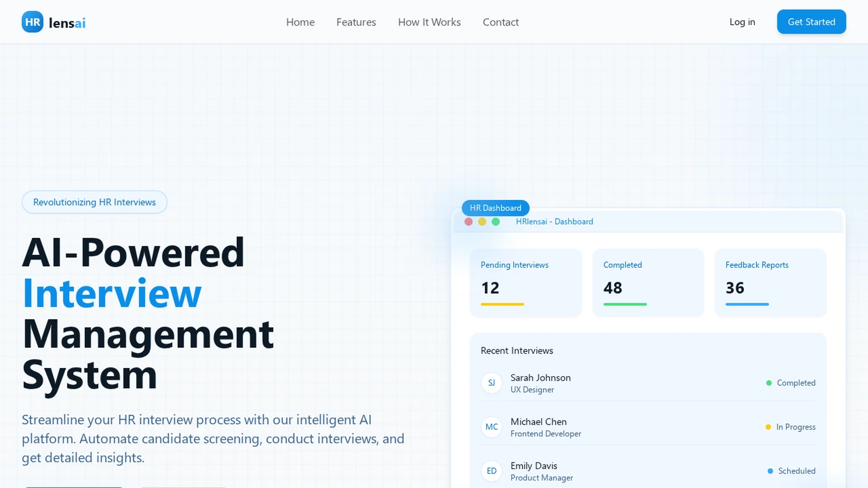868x488 pixels.
Task: Open the Feedback Reports card
Action: 770,283
